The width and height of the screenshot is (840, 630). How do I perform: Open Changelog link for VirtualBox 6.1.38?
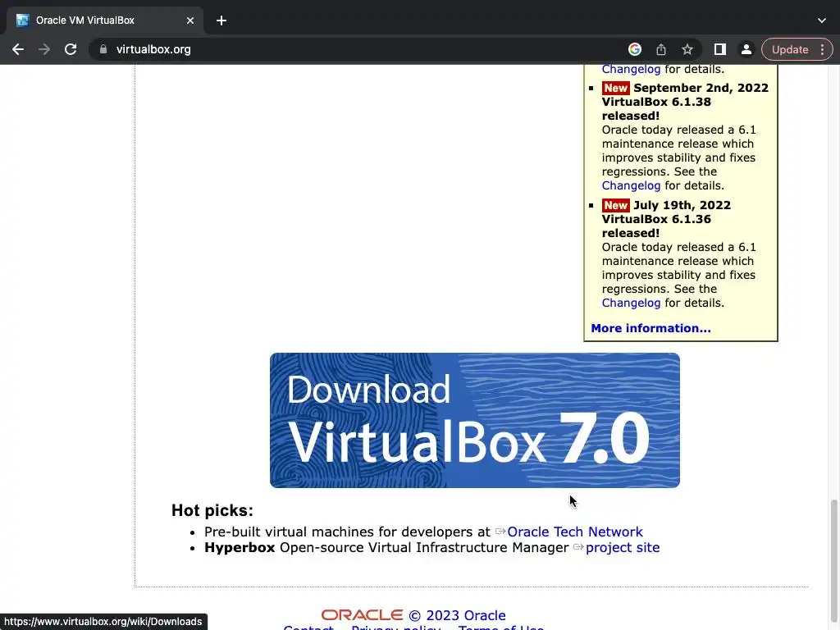click(631, 185)
